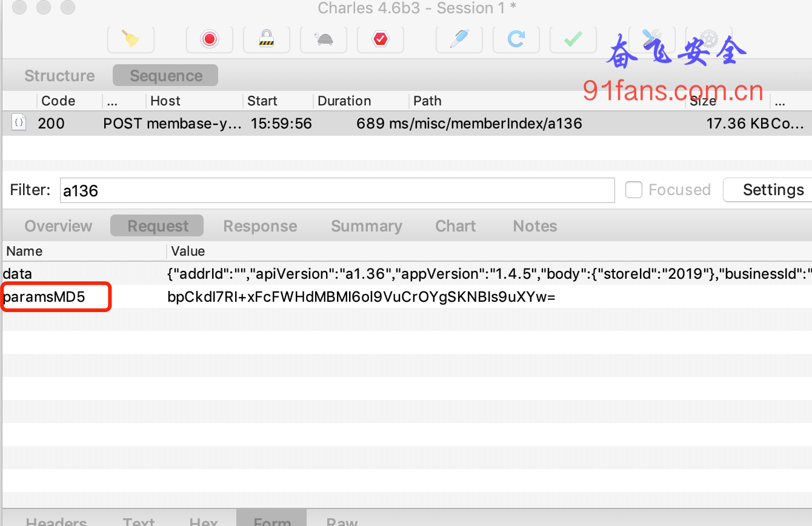
Task: Select the paramsMD5 name cell
Action: [x=44, y=297]
